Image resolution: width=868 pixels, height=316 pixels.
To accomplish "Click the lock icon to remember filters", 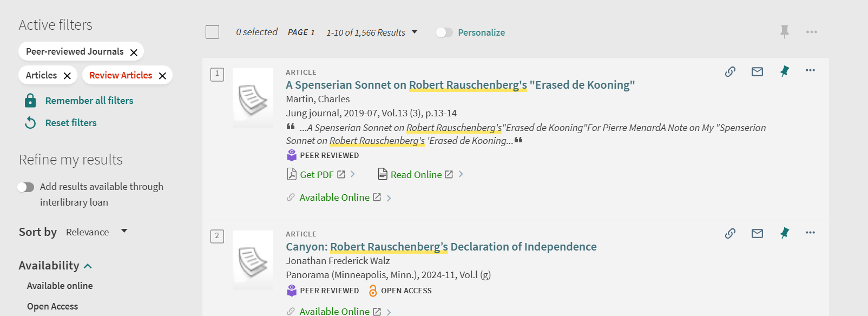I will pos(30,101).
